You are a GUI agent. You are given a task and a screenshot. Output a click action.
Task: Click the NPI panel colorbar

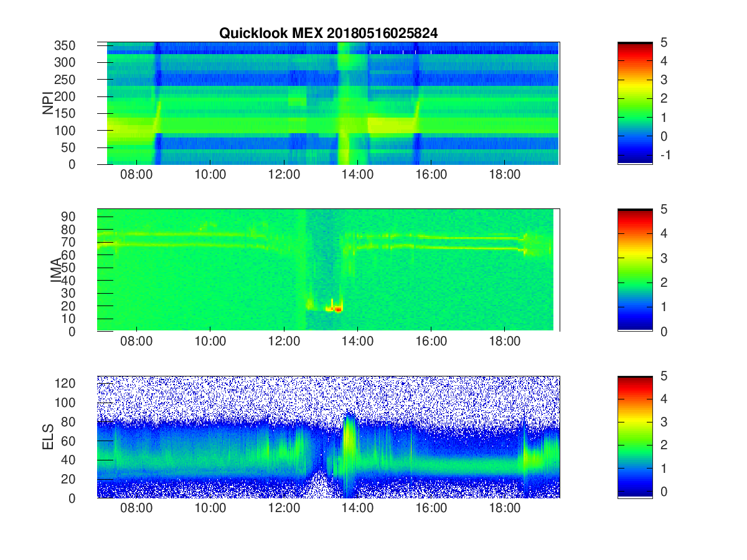coord(635,103)
